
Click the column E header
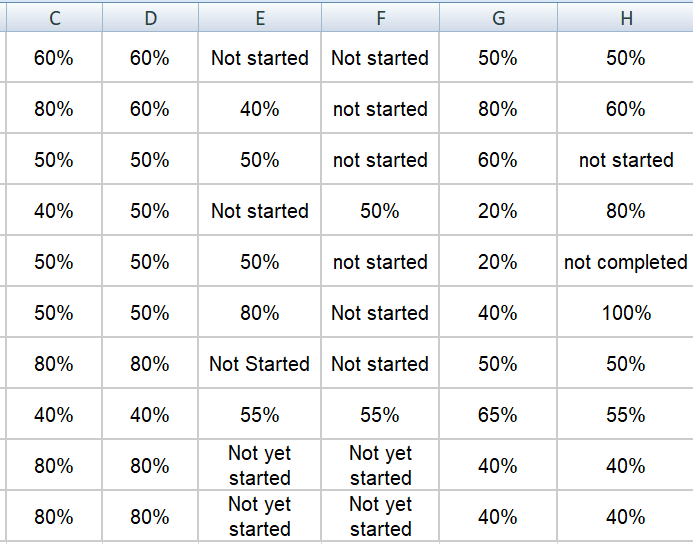click(x=259, y=16)
